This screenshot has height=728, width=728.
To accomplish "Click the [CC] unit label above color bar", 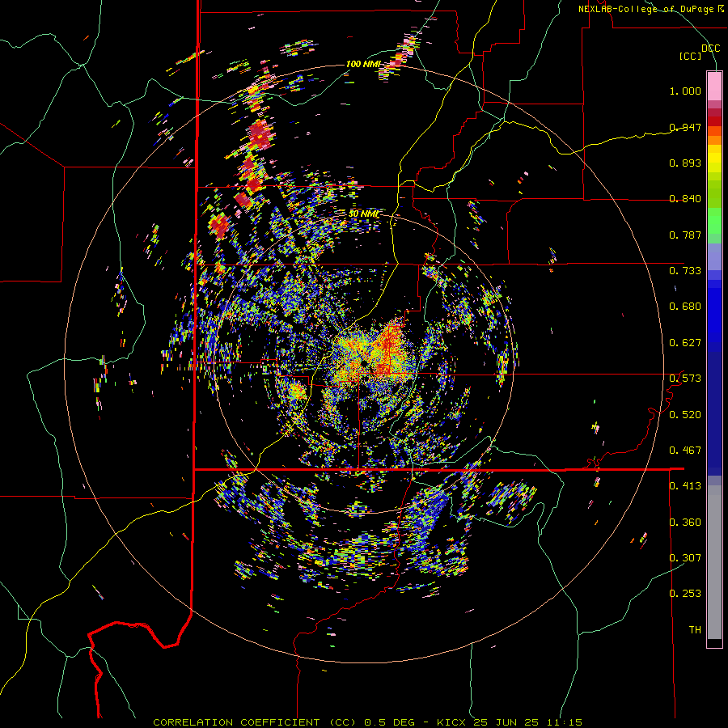I will point(690,56).
